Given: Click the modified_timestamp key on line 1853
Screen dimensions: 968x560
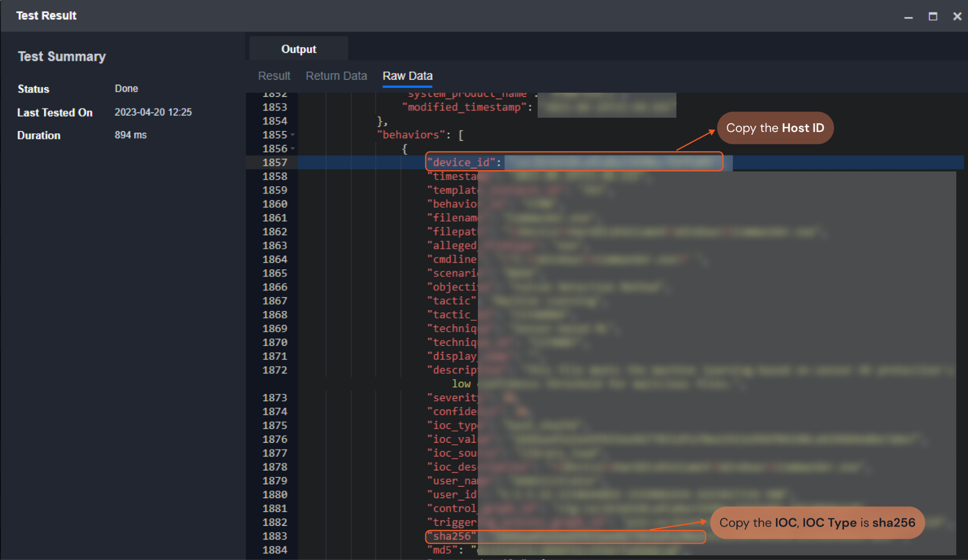Looking at the screenshot, I should pyautogui.click(x=464, y=107).
